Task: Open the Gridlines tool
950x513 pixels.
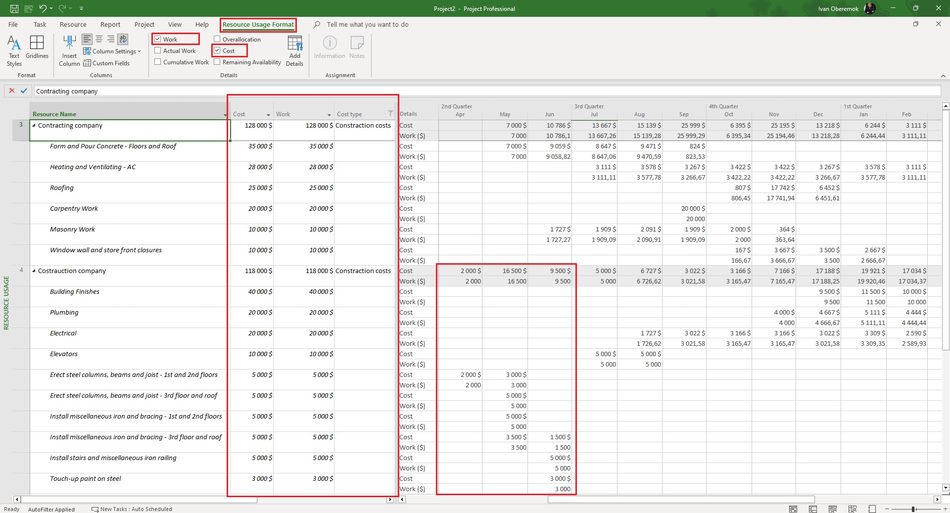Action: pos(37,47)
